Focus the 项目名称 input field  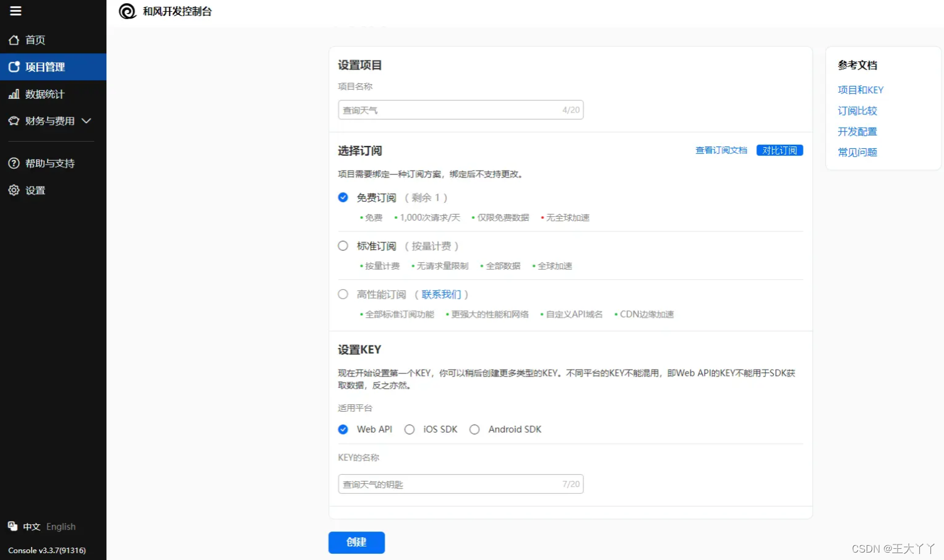461,110
